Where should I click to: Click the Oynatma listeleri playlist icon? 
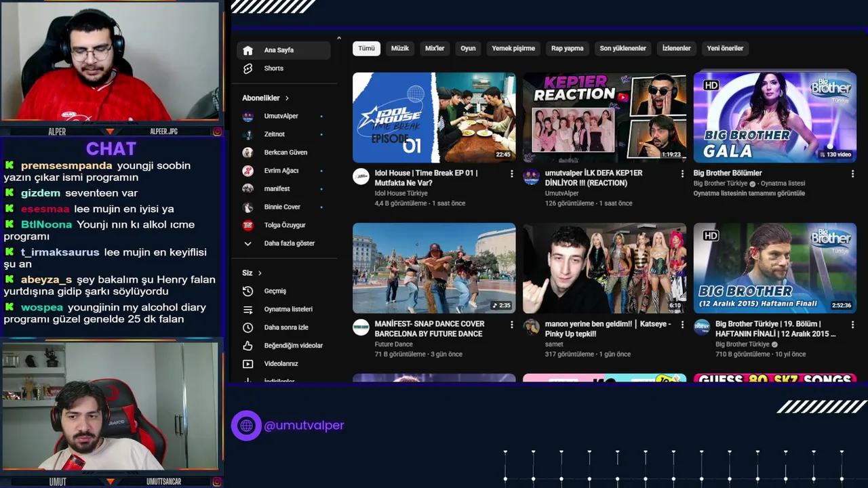click(x=248, y=309)
